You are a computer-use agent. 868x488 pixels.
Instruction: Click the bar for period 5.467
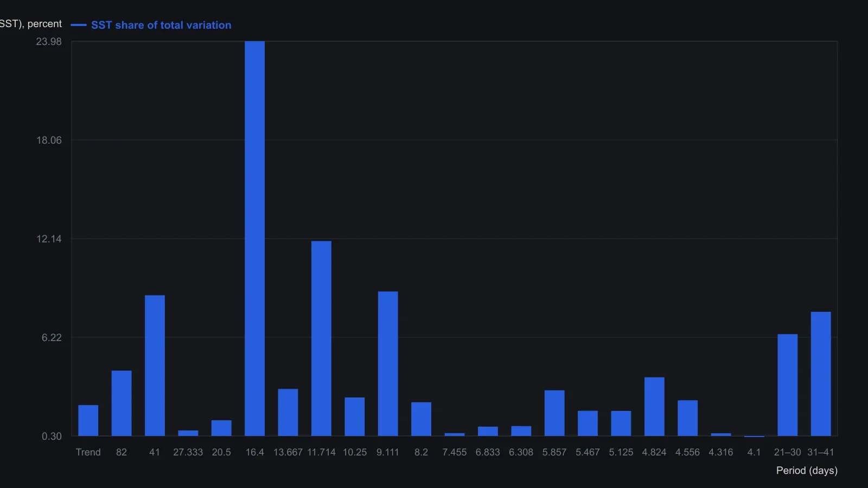coord(588,423)
